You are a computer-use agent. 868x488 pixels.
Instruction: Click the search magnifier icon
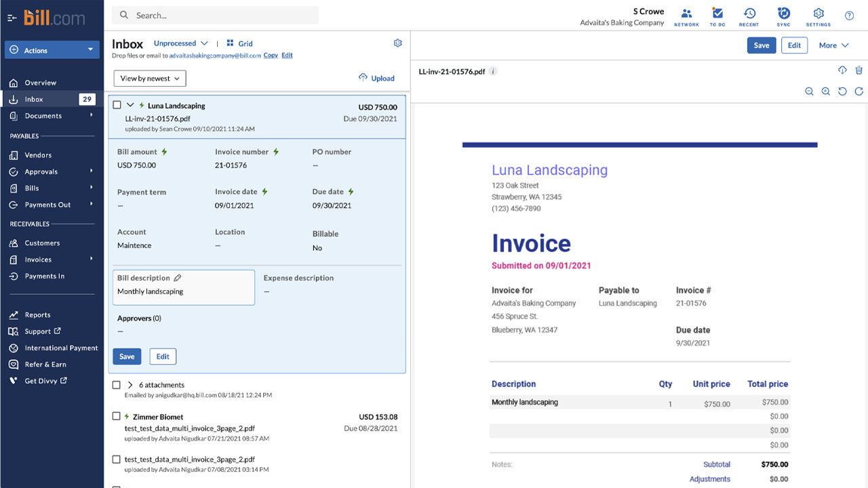coord(124,15)
